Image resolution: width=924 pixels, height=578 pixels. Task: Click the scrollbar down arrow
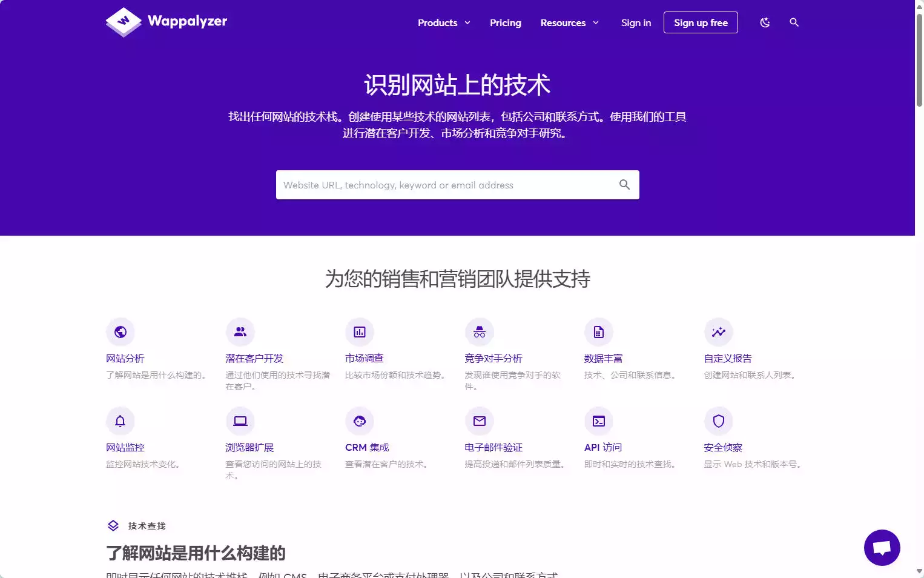pos(919,571)
